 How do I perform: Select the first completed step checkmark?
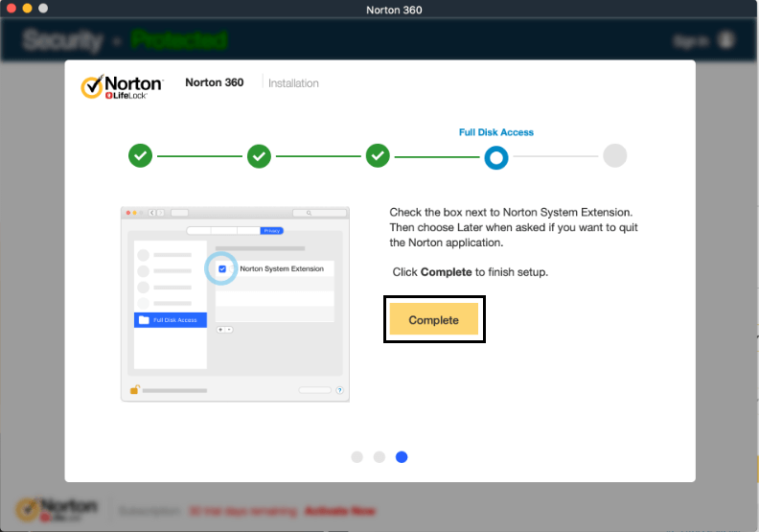coord(141,156)
